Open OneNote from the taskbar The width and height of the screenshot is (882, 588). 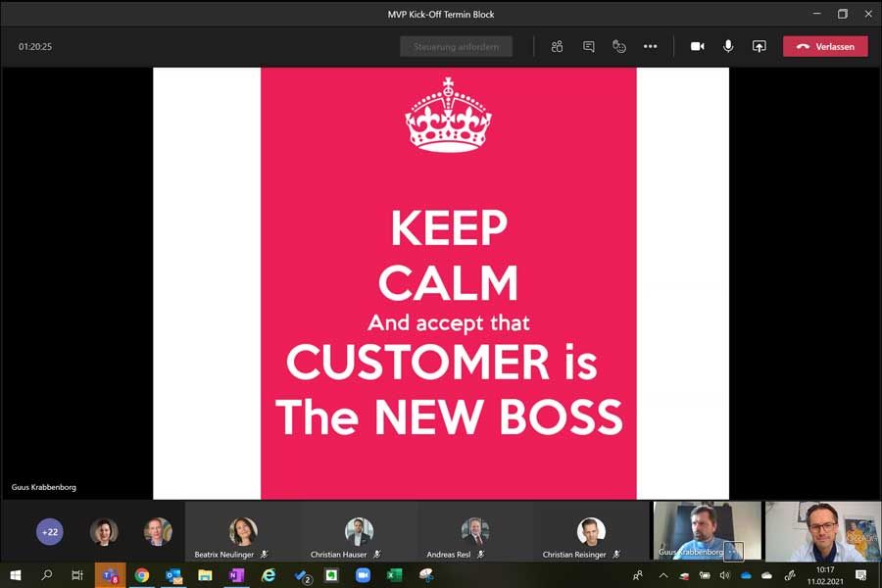tap(236, 575)
